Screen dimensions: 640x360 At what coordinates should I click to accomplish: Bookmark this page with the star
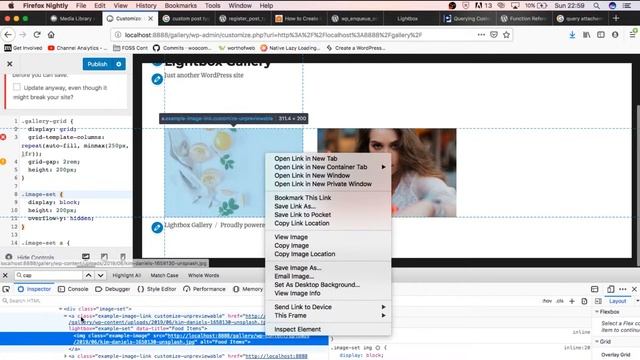[507, 35]
